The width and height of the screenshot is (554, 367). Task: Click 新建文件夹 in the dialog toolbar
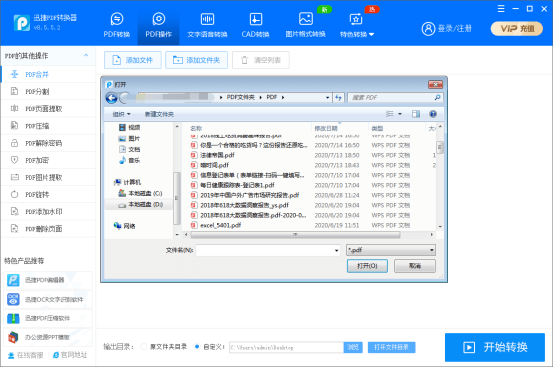pos(159,114)
